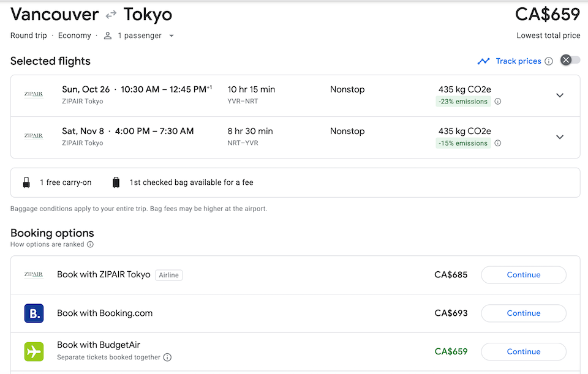Click the BudgetAir airplane logo icon
The height and width of the screenshot is (374, 588).
[34, 351]
